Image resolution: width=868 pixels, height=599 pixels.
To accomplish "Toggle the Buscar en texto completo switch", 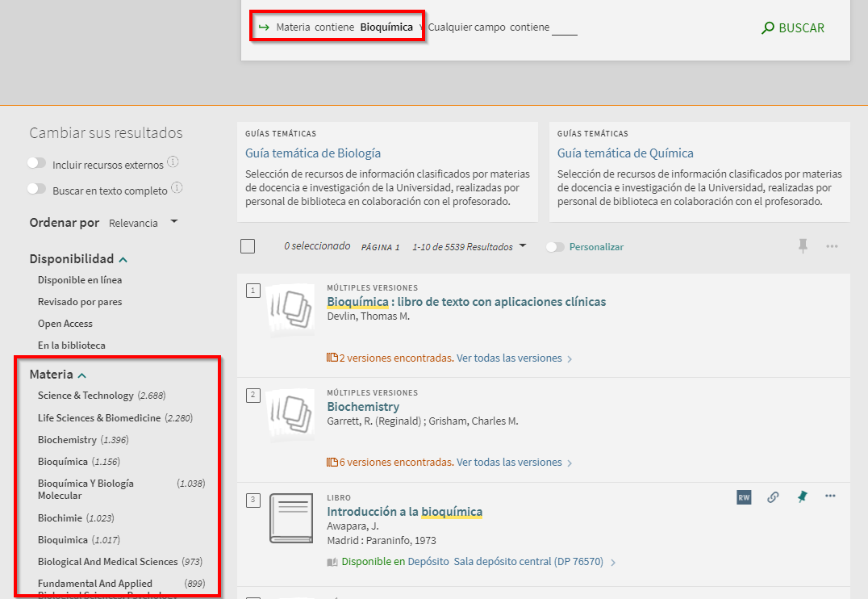I will click(x=36, y=189).
